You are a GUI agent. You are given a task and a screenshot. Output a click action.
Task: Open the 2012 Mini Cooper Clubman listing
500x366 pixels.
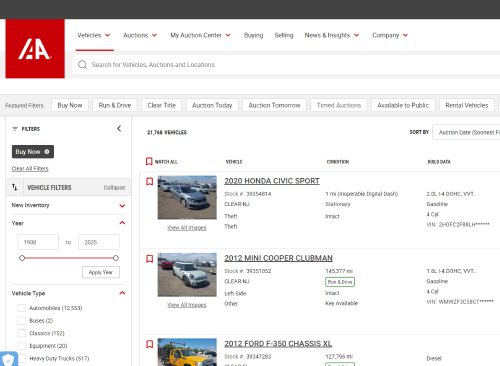(x=278, y=258)
